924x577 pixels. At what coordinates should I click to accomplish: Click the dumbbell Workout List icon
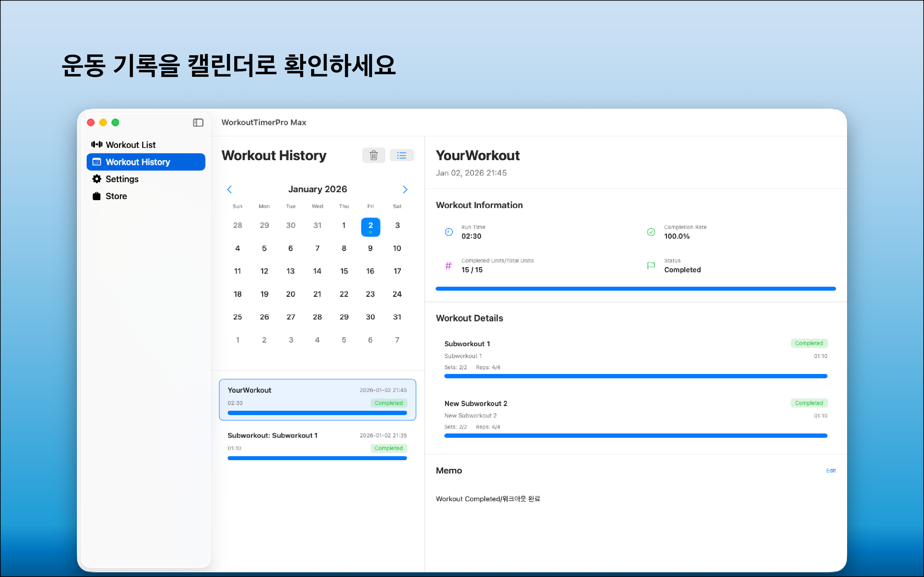(x=97, y=144)
